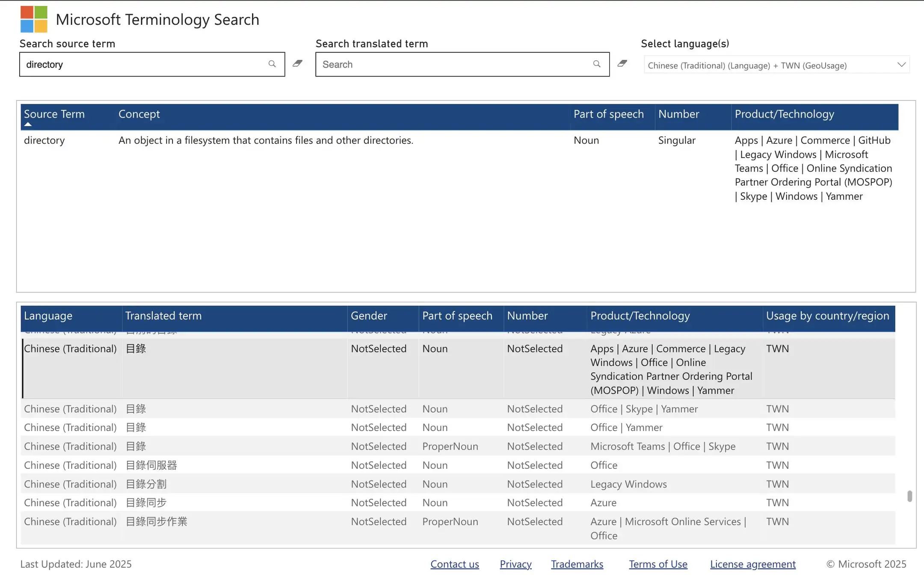The image size is (924, 583).
Task: Open the Trademarks link
Action: (577, 564)
